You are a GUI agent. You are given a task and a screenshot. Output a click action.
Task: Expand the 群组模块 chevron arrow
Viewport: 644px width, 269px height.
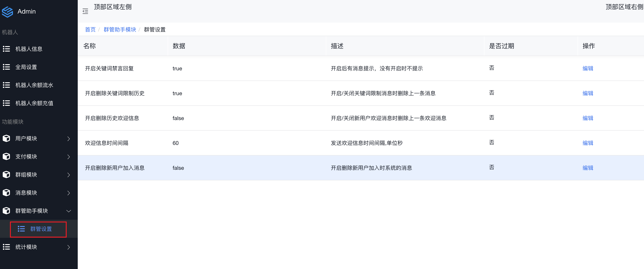[x=68, y=175]
